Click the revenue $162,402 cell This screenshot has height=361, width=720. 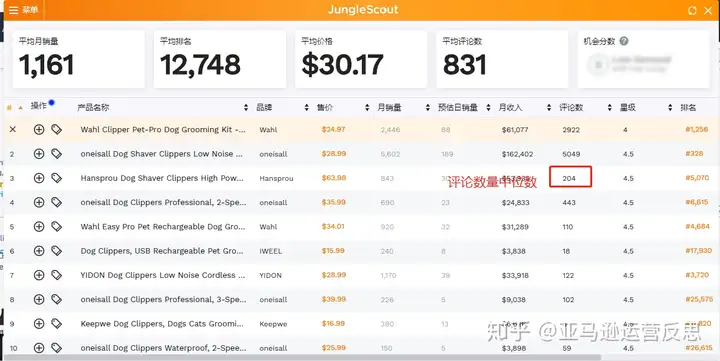(x=518, y=154)
